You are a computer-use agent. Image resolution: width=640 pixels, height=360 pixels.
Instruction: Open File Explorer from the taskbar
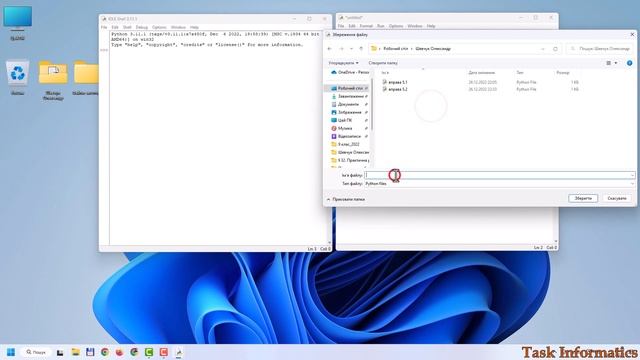tap(75, 352)
